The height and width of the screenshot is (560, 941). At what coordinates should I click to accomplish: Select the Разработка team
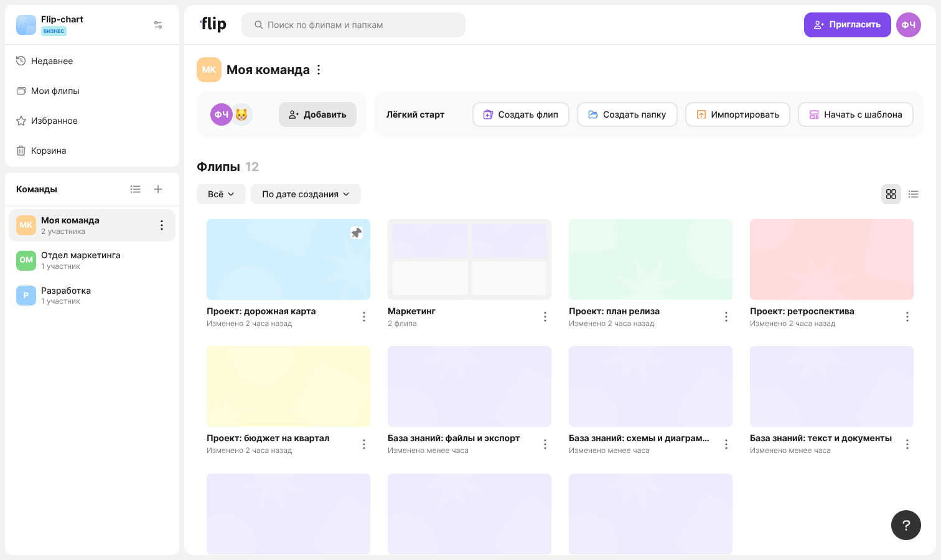click(x=92, y=296)
